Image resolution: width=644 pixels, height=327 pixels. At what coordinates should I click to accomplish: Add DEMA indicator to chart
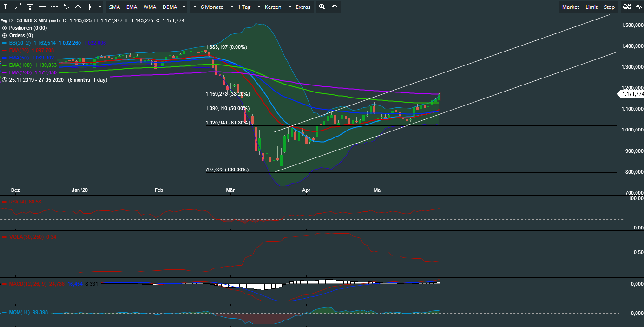pyautogui.click(x=170, y=7)
